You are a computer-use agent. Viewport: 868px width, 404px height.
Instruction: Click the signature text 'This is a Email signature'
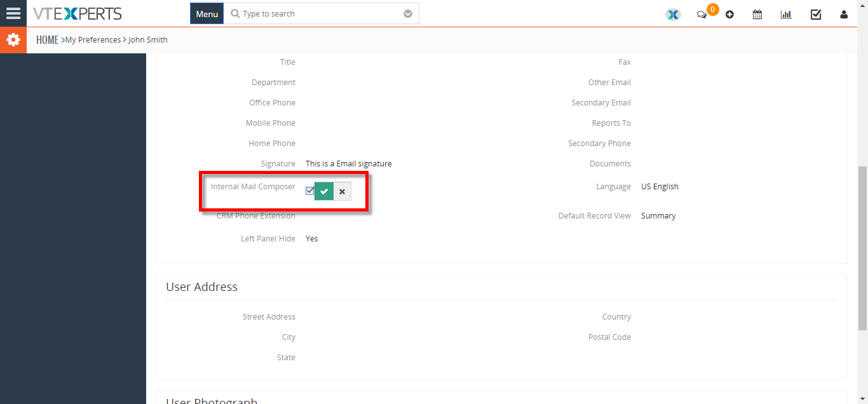pos(348,163)
